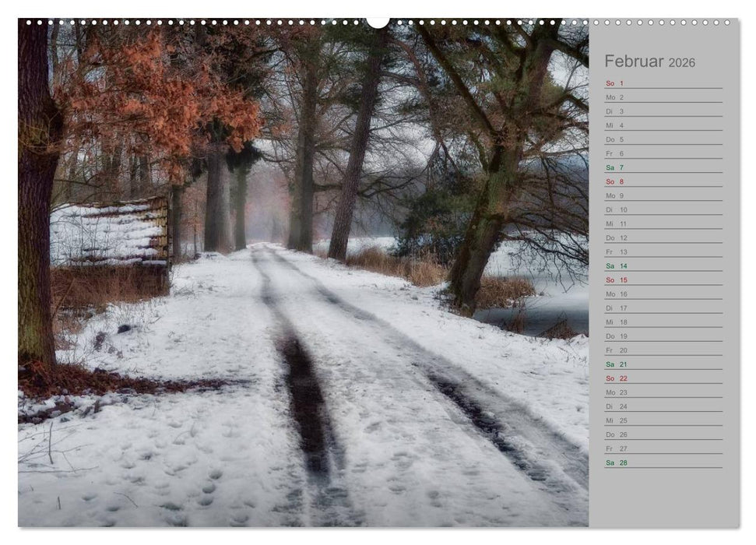Select Sunday 8 marked in red
756x545 pixels.
coord(615,181)
